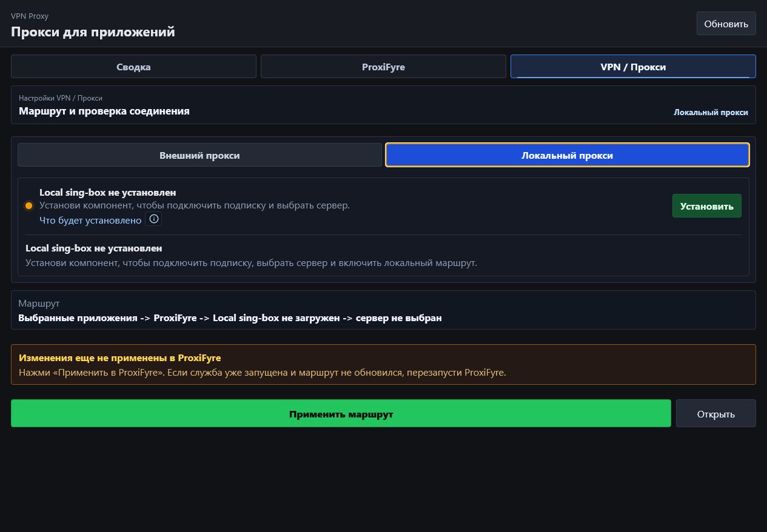The image size is (767, 532).
Task: Select the VPN / Прокси tab
Action: 633,67
